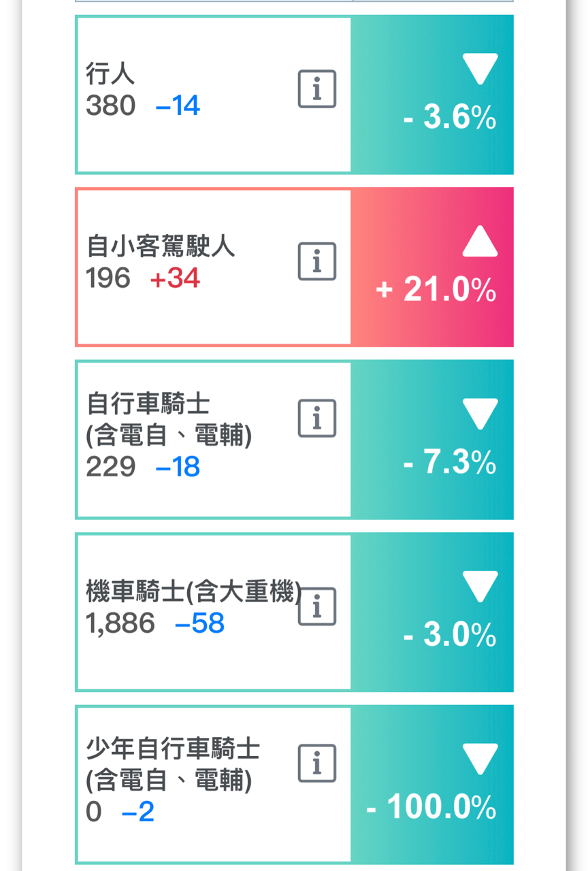This screenshot has width=588, height=871.
Task: Open info icon for 自行車騎士 card
Action: [x=317, y=418]
